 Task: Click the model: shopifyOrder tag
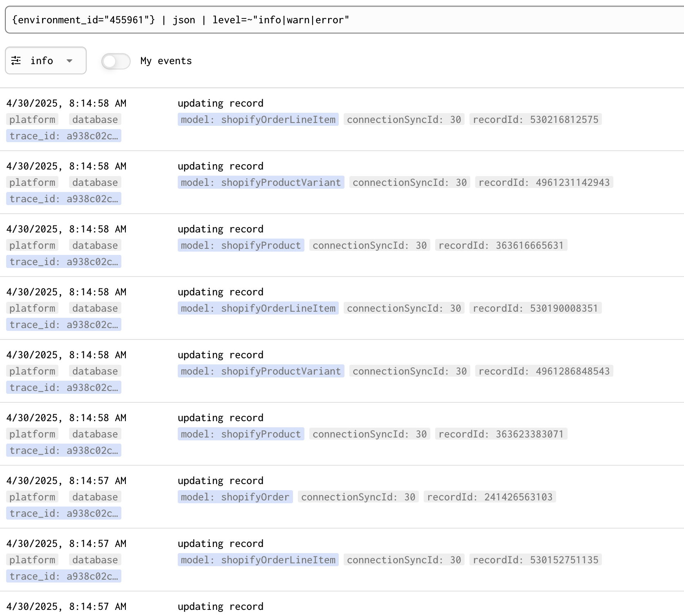235,497
